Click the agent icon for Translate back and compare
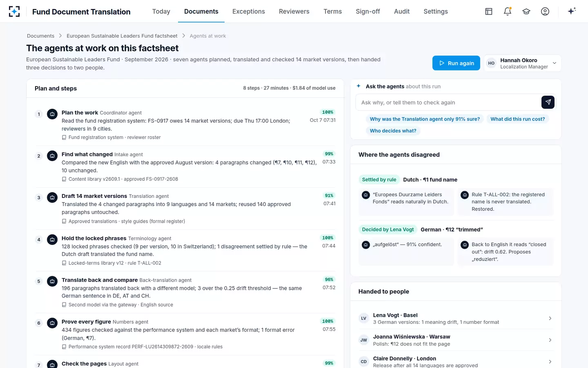 tap(52, 281)
